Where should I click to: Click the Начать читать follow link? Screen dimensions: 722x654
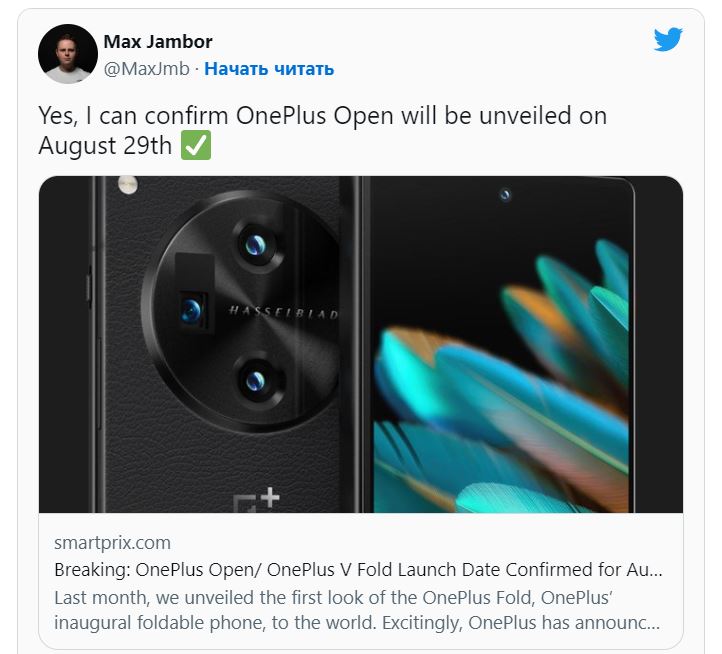pos(269,69)
